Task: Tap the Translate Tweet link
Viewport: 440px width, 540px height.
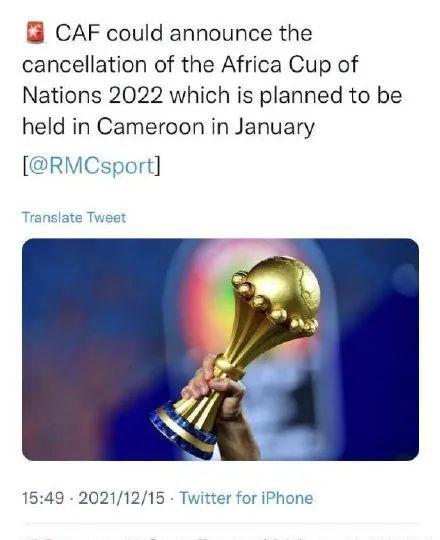Action: (x=74, y=217)
